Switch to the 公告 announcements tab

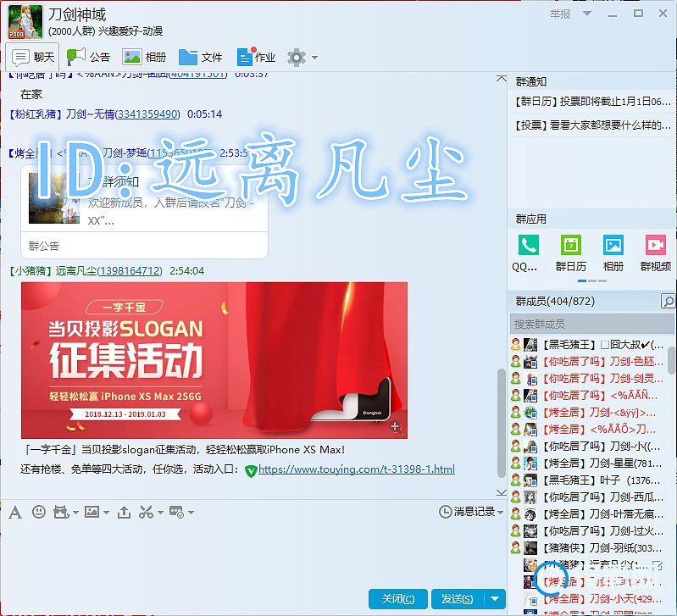[x=89, y=57]
